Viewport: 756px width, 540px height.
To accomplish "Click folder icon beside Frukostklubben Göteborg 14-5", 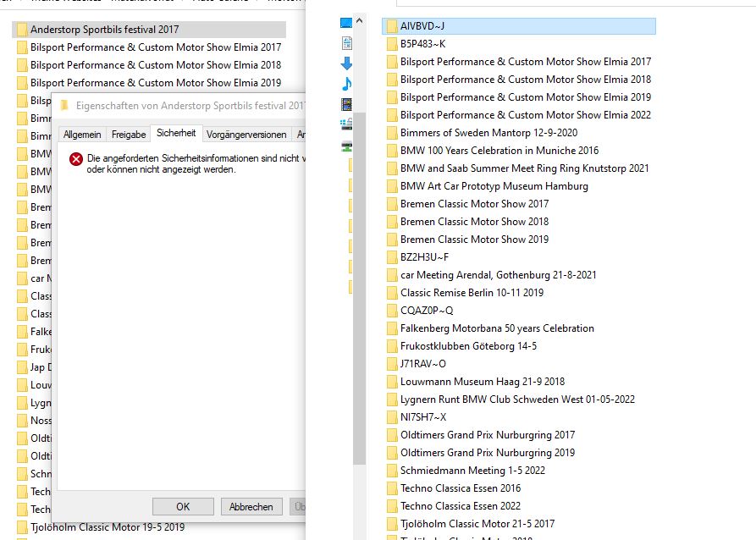I will [x=392, y=345].
